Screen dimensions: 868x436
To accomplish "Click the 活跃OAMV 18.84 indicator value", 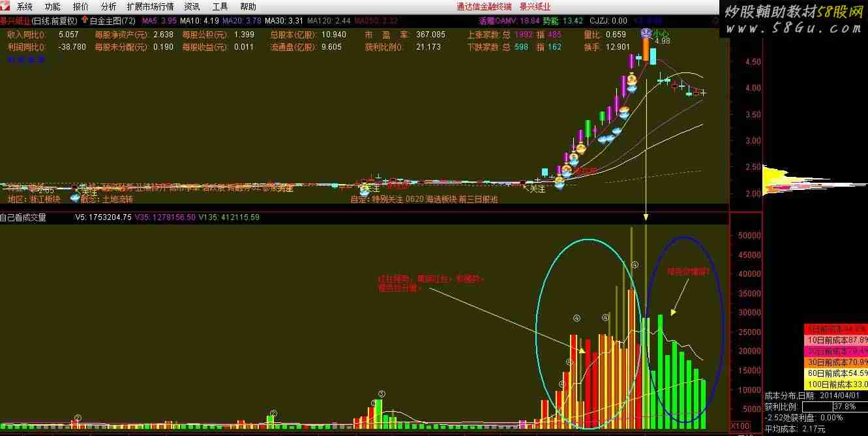I will [x=509, y=21].
